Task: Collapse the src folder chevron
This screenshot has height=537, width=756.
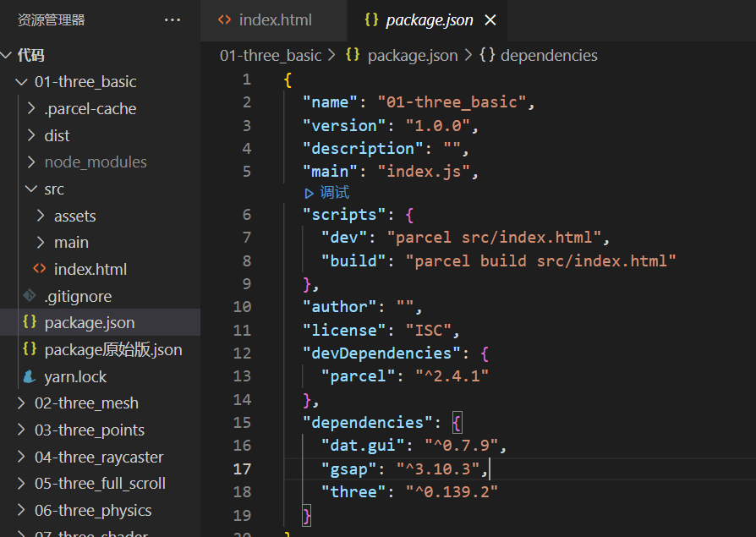Action: (31, 189)
